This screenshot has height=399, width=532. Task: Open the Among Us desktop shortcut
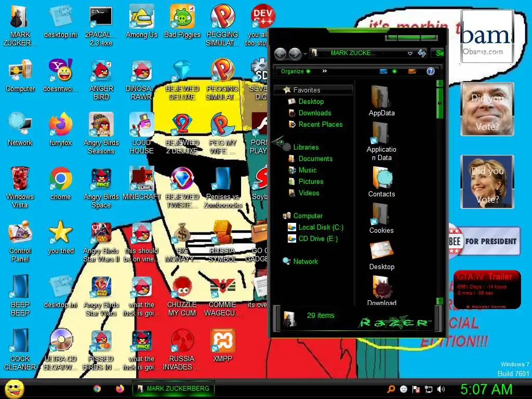[141, 22]
